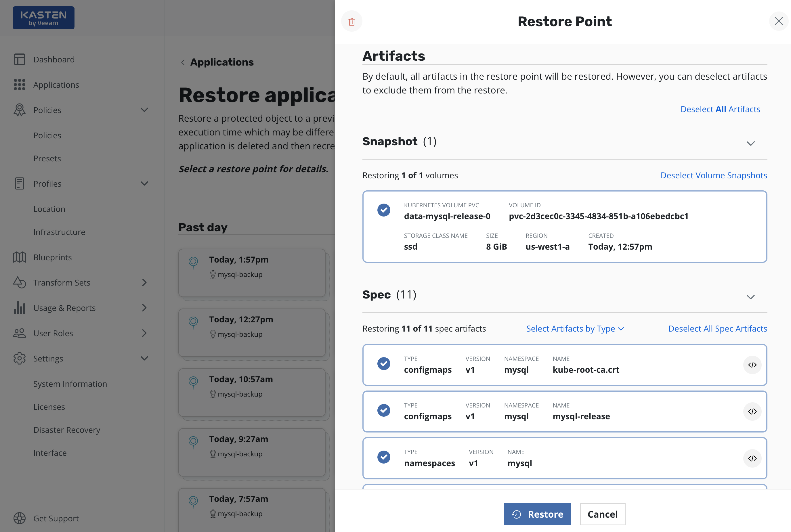Click Deselect Volume Snapshots link
Screen dimensions: 791x532
[713, 175]
